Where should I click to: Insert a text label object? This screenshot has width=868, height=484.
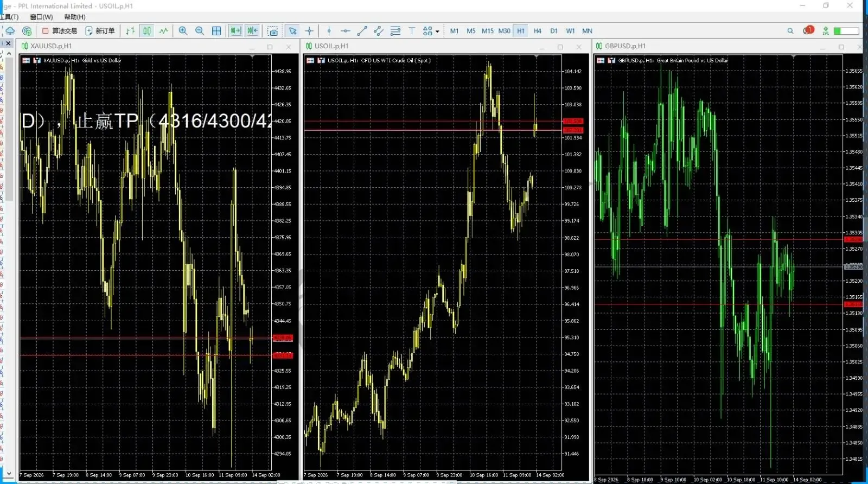[x=412, y=31]
